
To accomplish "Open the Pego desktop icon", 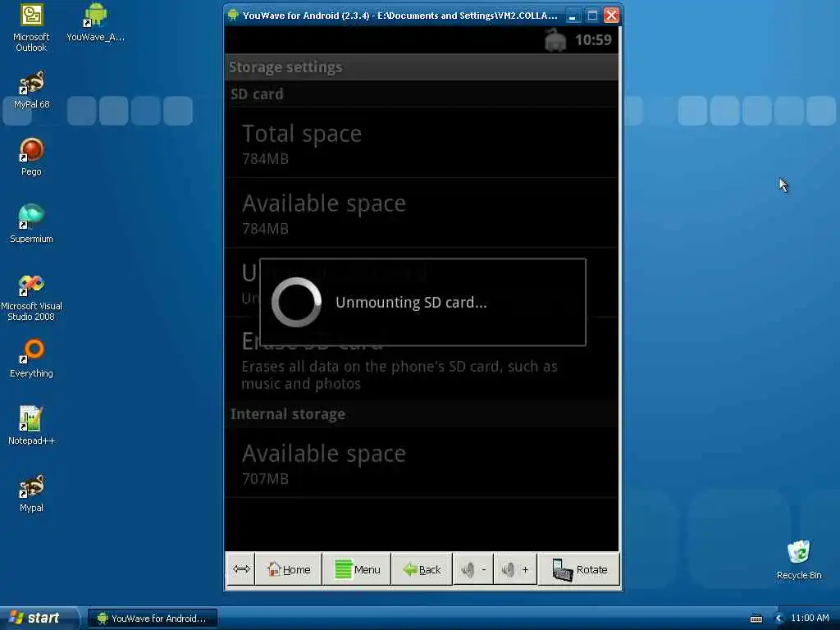I will [31, 157].
